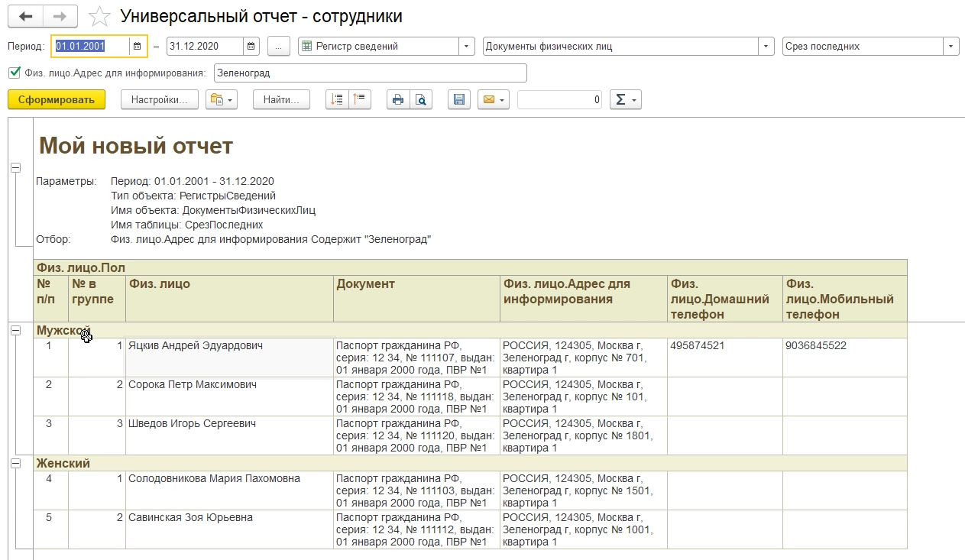Open the Документы физических лиц dropdown
The height and width of the screenshot is (560, 965).
767,46
